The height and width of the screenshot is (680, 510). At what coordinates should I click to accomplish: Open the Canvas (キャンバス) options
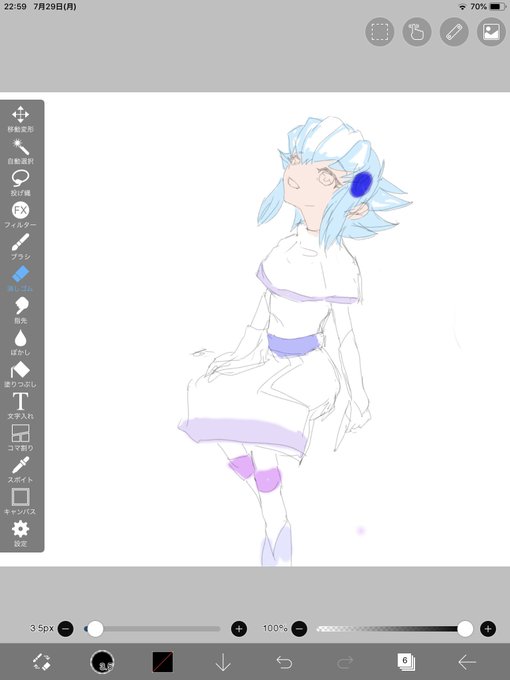[x=20, y=501]
